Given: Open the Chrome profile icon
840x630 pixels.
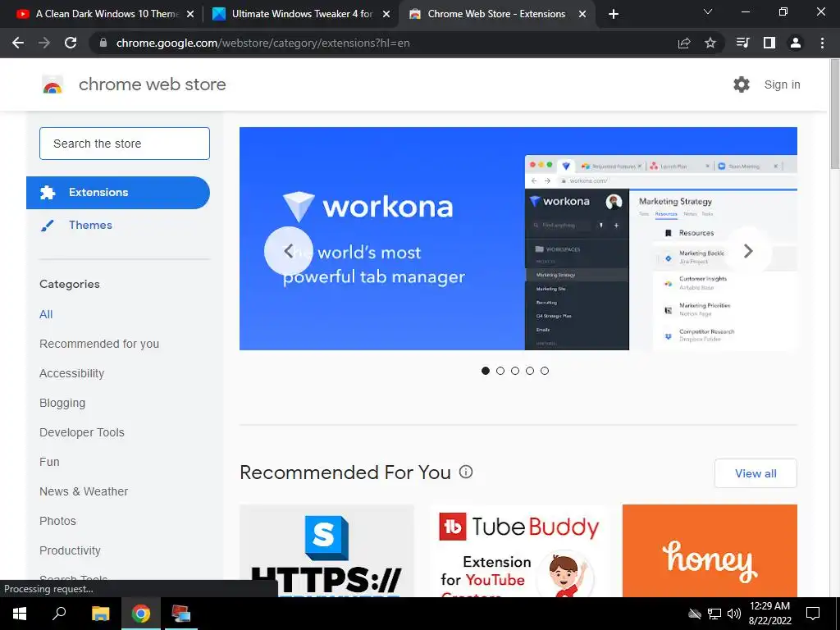Looking at the screenshot, I should [796, 43].
